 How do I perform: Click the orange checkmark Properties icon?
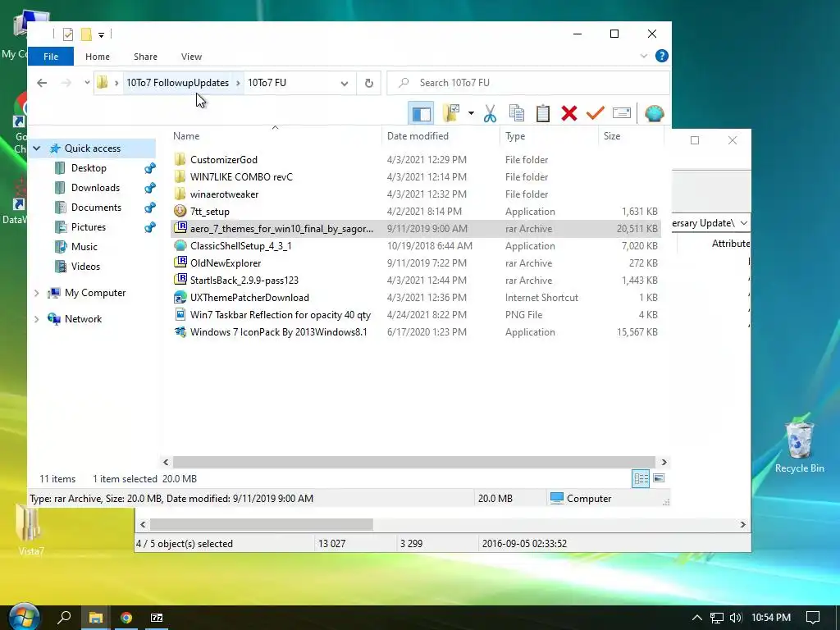(x=596, y=113)
